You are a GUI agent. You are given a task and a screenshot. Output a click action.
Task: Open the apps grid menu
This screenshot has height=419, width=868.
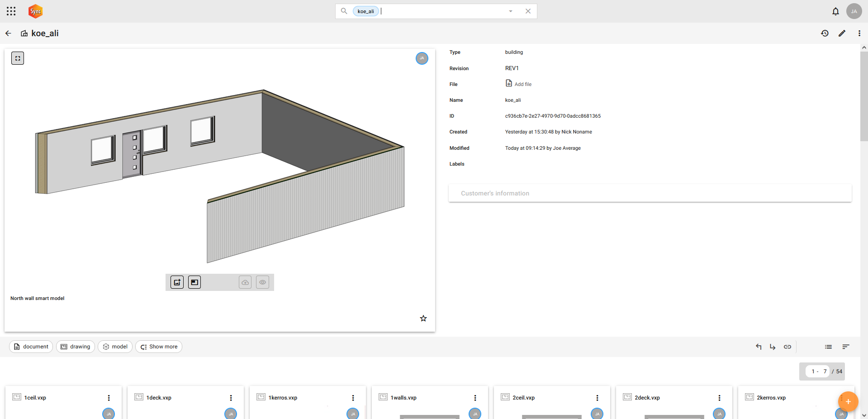(x=11, y=11)
